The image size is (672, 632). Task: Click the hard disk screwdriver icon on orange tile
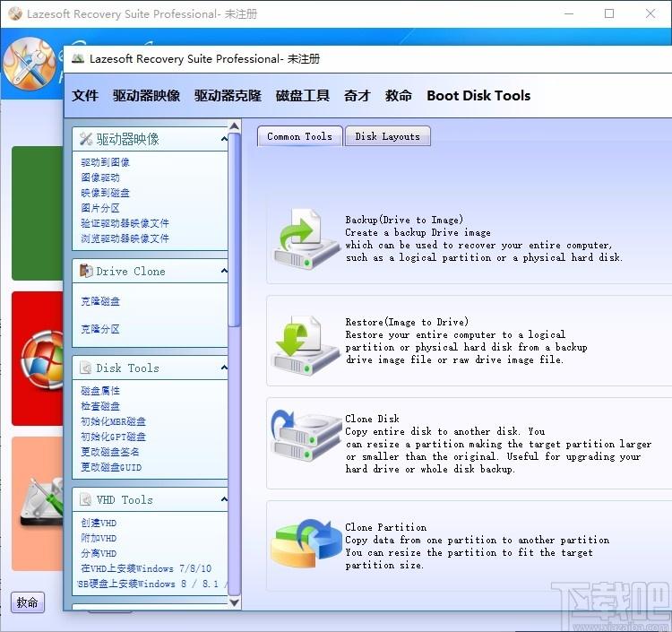[x=42, y=503]
